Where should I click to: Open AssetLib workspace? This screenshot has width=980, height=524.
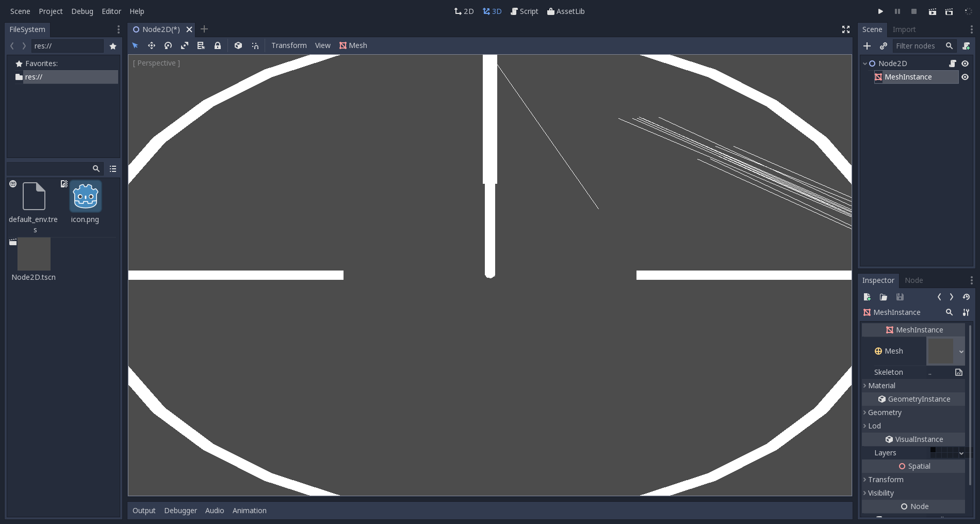(x=566, y=11)
